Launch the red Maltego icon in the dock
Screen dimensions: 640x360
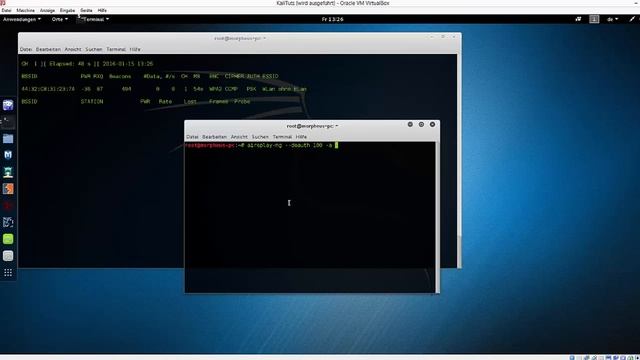pyautogui.click(x=8, y=205)
